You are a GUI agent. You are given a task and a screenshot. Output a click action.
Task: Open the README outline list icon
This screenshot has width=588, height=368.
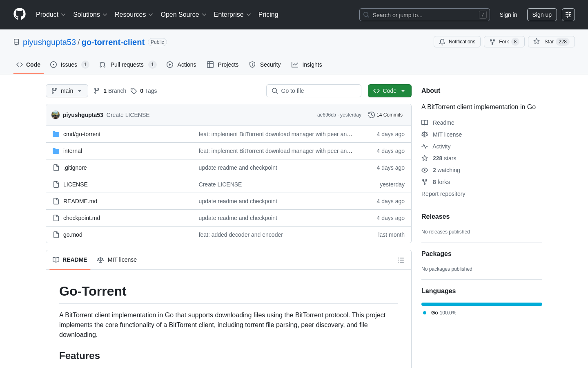pyautogui.click(x=401, y=260)
